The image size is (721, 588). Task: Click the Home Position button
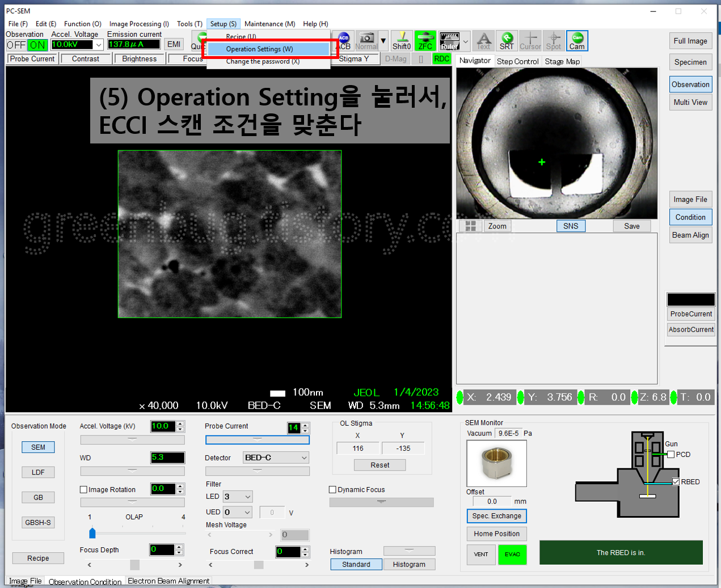(496, 534)
